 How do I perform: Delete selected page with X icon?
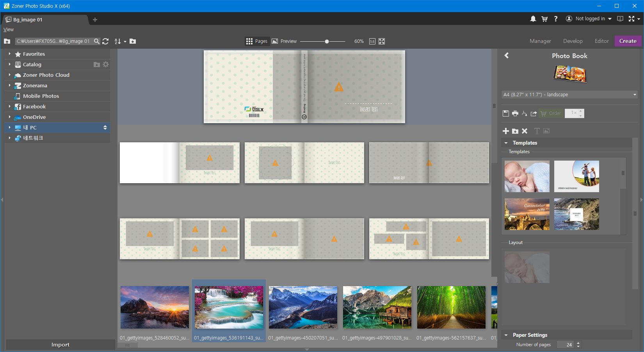525,131
